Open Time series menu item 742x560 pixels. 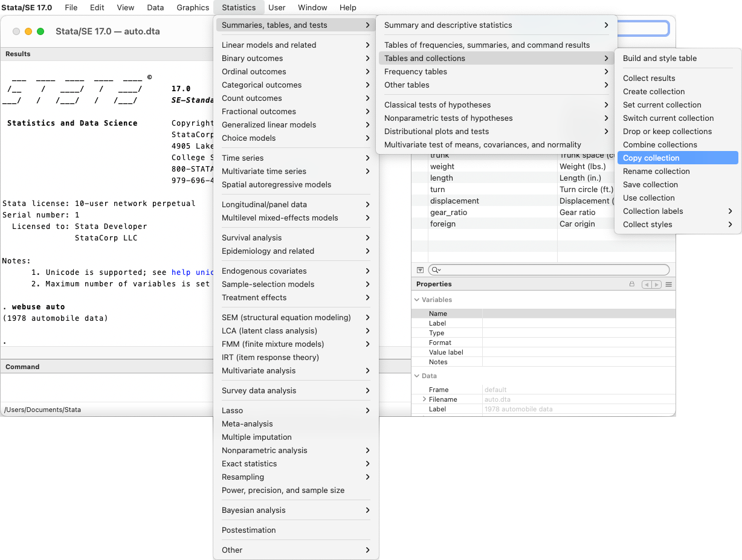pos(296,158)
